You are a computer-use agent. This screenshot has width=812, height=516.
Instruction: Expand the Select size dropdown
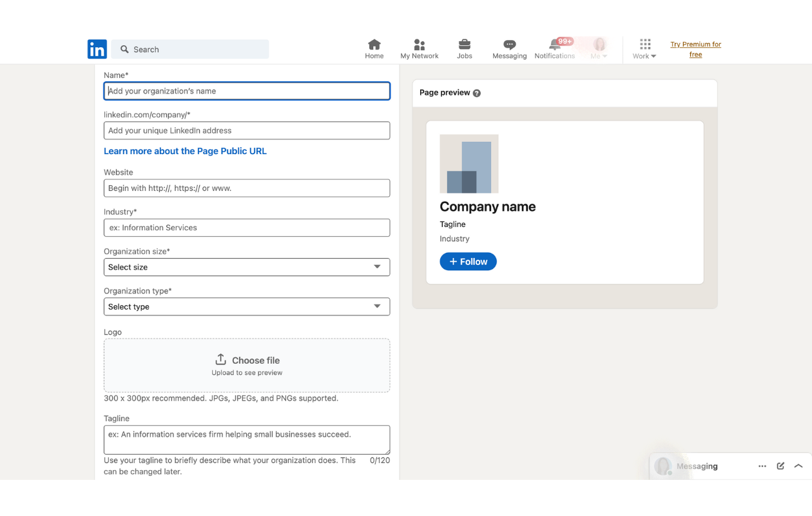247,267
